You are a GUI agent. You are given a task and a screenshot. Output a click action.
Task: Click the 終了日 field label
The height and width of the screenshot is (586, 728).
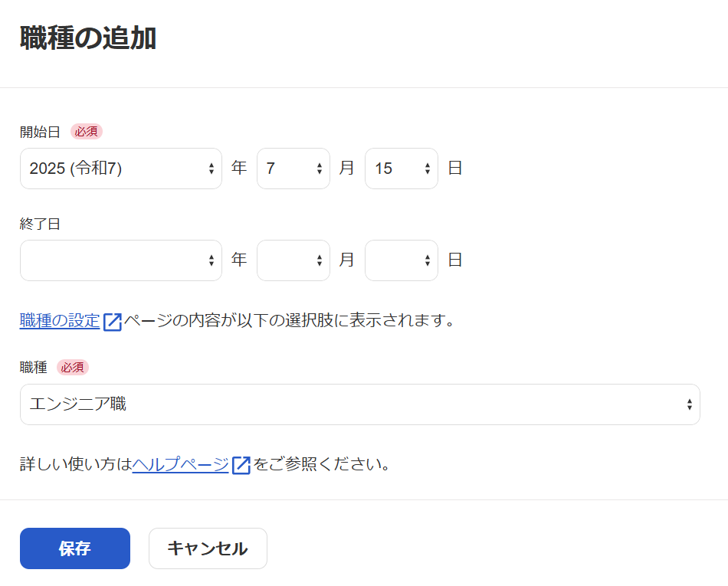coord(40,224)
